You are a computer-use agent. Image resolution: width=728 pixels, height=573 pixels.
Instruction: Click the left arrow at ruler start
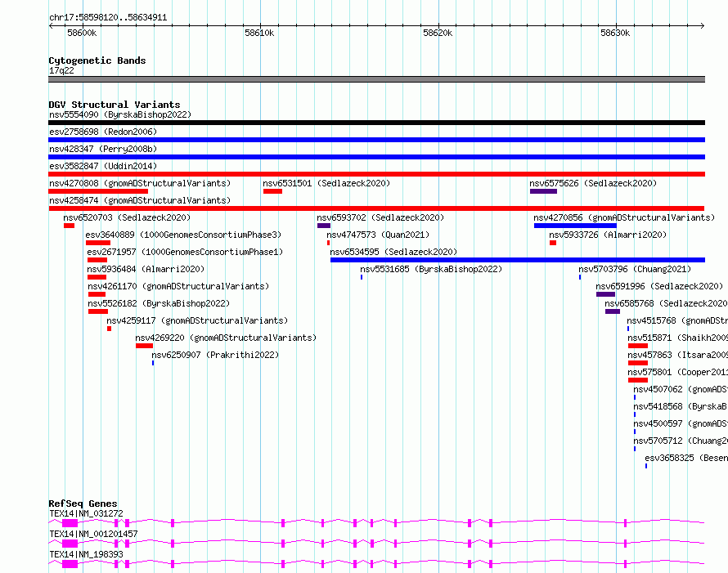[51, 25]
